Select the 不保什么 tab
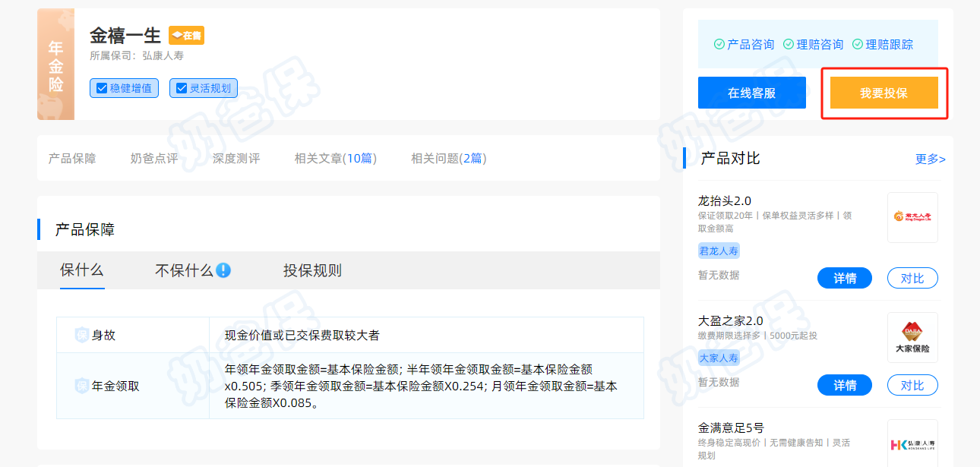 [184, 270]
